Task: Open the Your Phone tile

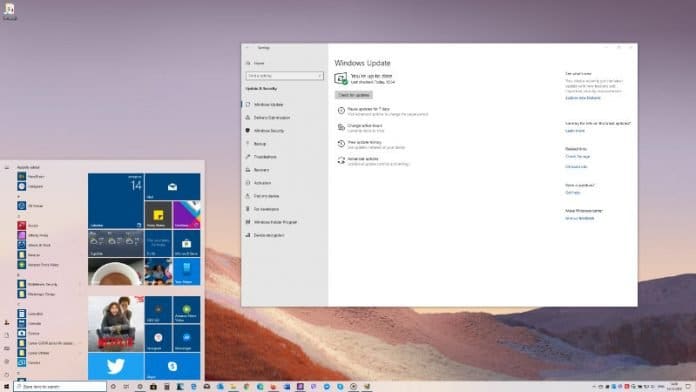Action: (186, 271)
